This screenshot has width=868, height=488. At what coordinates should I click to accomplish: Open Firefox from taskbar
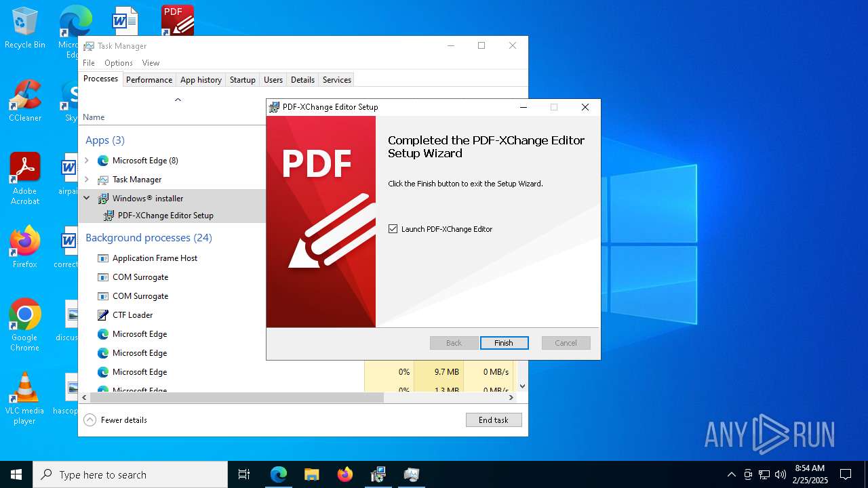344,474
